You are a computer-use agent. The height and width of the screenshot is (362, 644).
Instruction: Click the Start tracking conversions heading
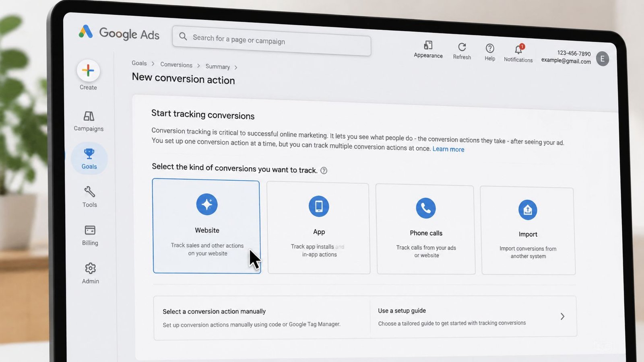click(203, 115)
